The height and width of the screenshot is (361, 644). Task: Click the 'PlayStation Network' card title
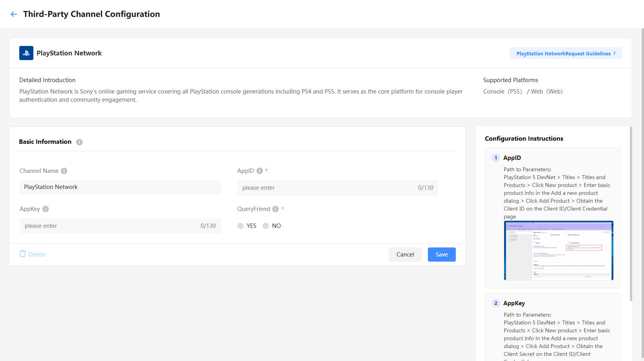click(x=69, y=53)
